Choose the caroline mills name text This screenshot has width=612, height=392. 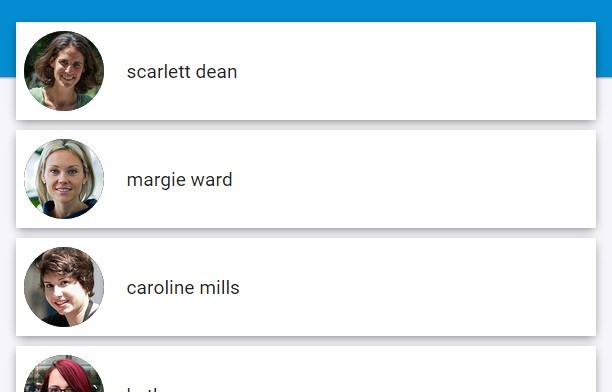click(x=183, y=288)
